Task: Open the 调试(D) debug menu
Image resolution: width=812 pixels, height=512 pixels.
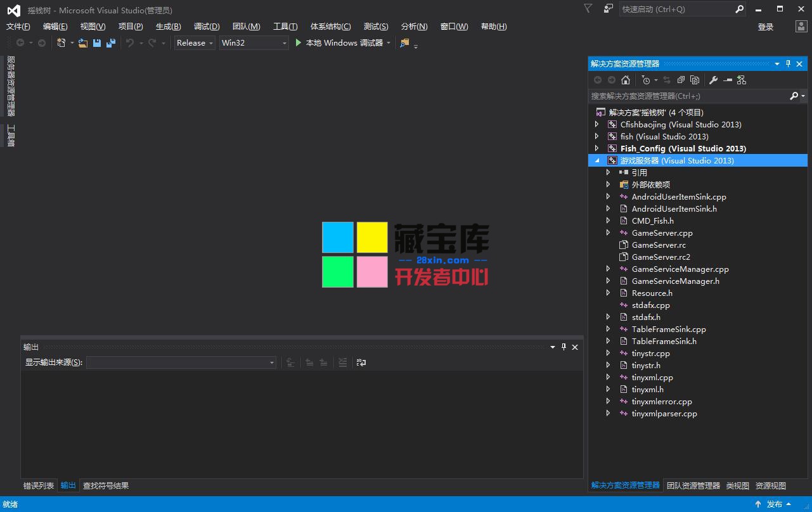Action: coord(207,27)
